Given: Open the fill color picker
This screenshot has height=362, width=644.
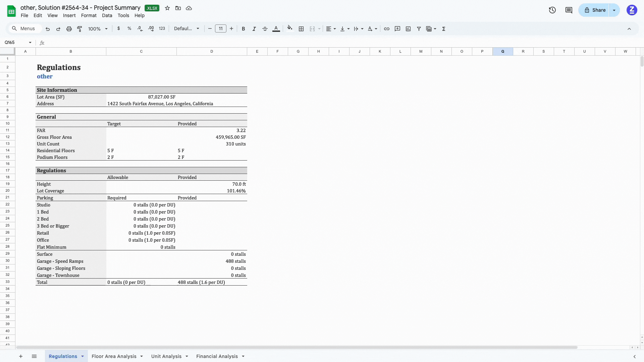Looking at the screenshot, I should click(x=290, y=29).
